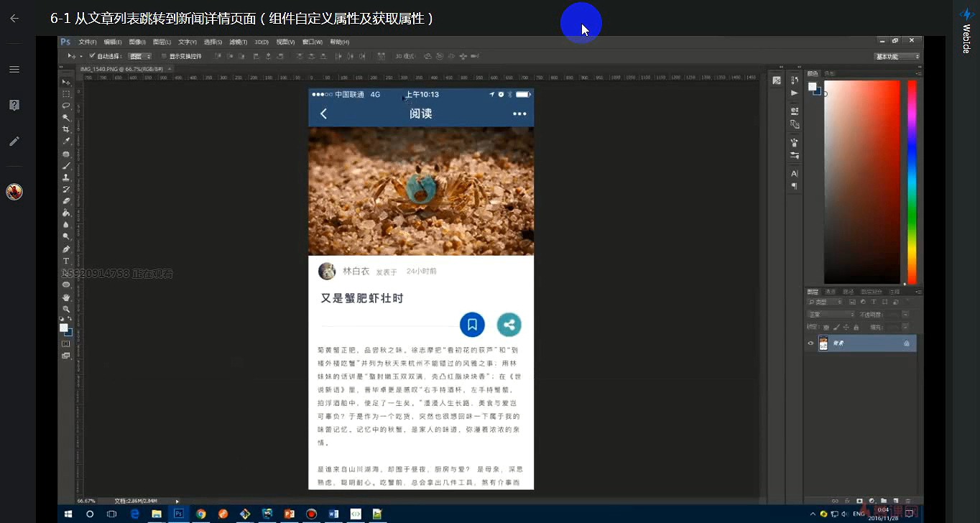Click the back arrow in viewer
This screenshot has height=523, width=980.
pyautogui.click(x=14, y=19)
